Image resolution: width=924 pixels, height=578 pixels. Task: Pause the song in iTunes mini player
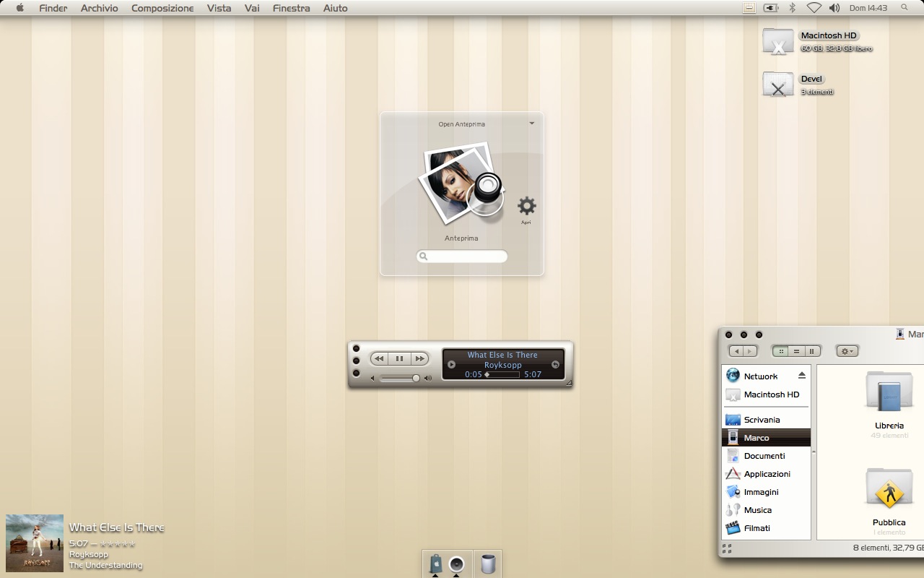399,358
